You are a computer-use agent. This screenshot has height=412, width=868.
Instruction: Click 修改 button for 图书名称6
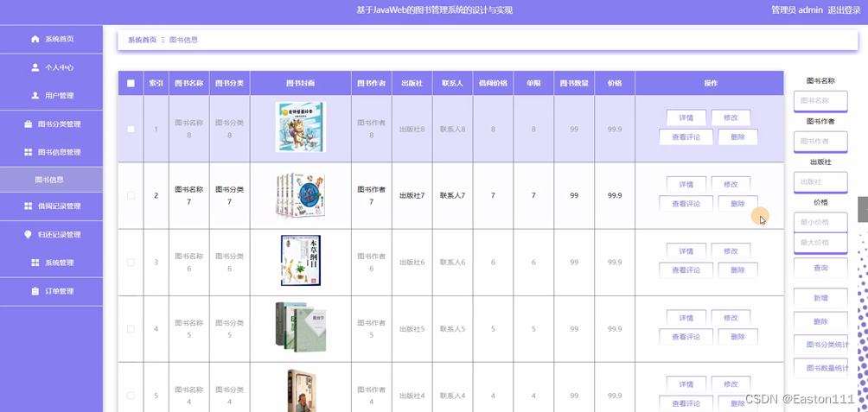coord(731,251)
